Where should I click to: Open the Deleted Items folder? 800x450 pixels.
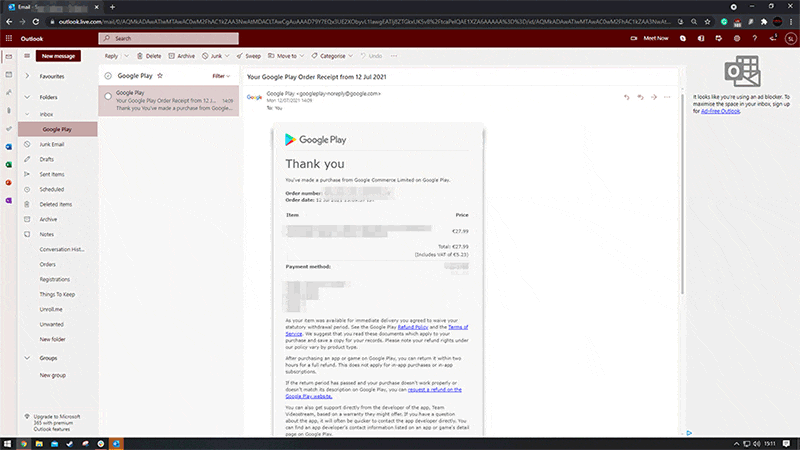coord(55,204)
